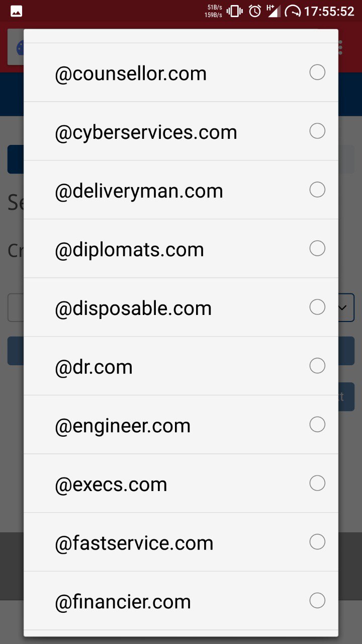This screenshot has height=644, width=362.
Task: Tap the vibrate mode status icon
Action: click(x=235, y=11)
